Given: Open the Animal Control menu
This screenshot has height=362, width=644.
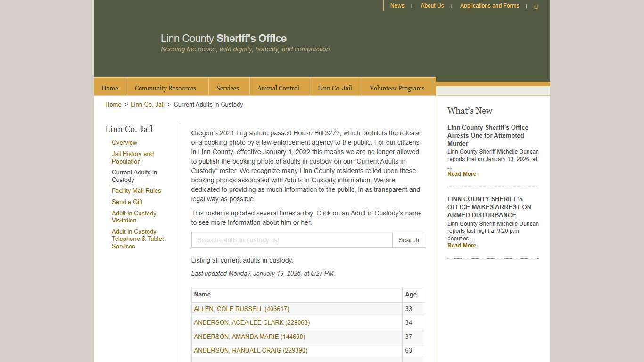Looking at the screenshot, I should [278, 88].
